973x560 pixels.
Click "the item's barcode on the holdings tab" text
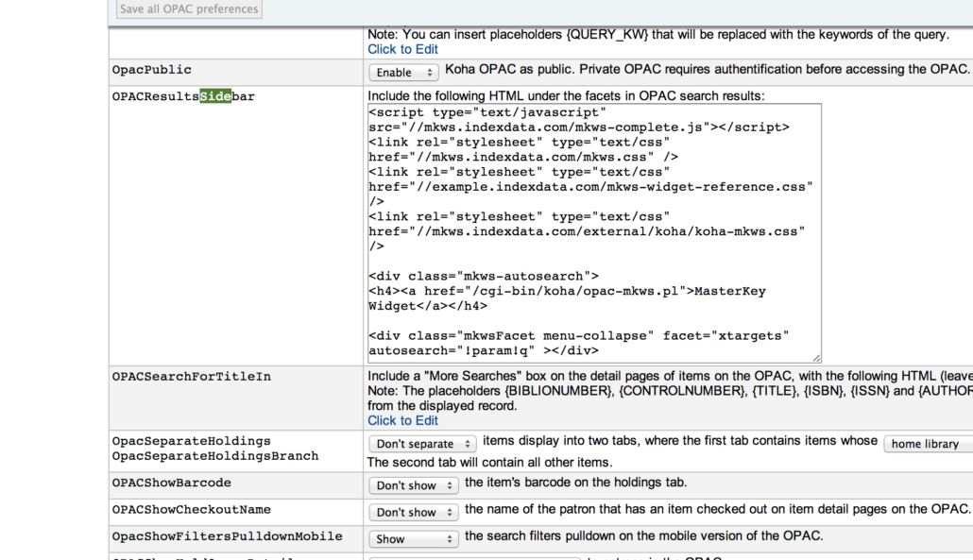coord(576,483)
